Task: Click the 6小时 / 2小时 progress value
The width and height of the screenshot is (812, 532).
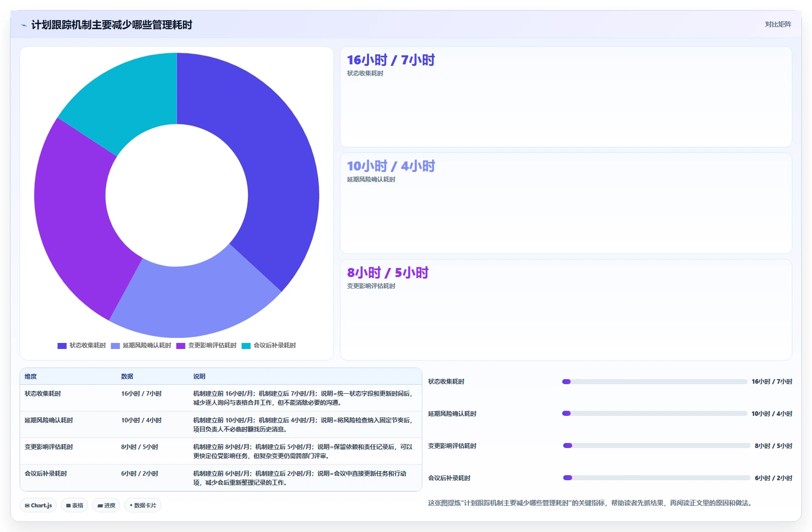Action: [x=773, y=478]
